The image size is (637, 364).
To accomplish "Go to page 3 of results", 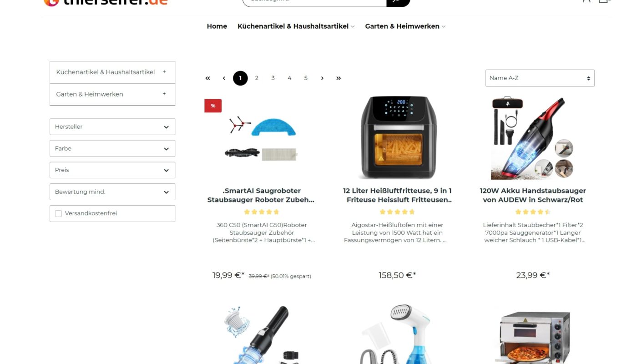I will [x=273, y=78].
